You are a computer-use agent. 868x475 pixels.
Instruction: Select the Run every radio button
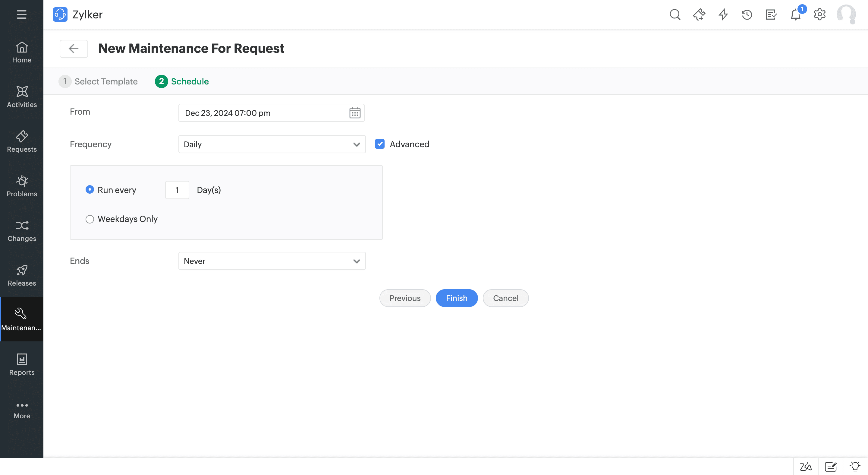coord(90,189)
